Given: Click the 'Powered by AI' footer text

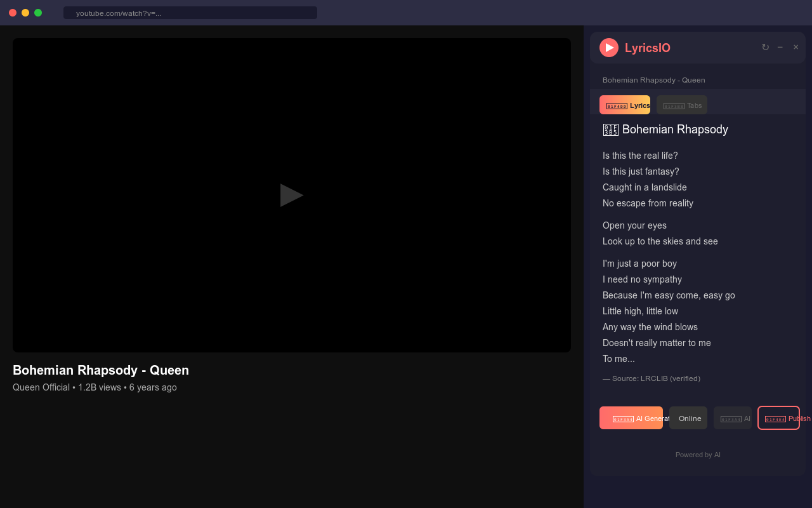Looking at the screenshot, I should 698,455.
